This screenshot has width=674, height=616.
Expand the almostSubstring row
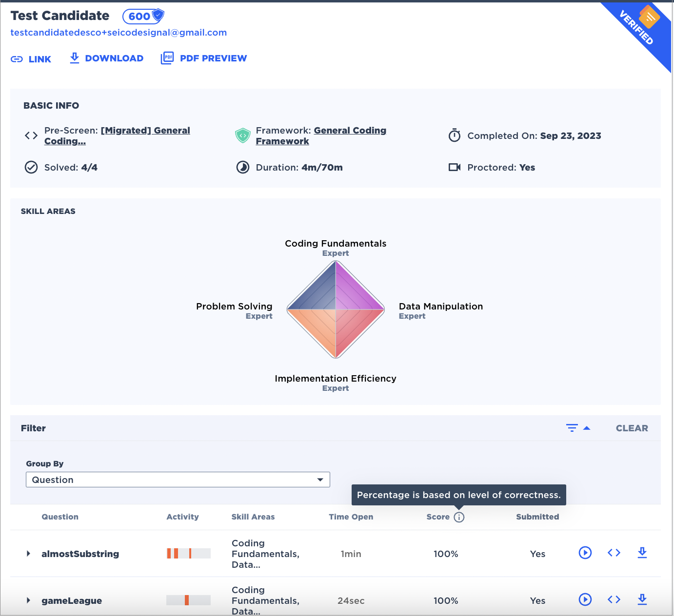28,554
